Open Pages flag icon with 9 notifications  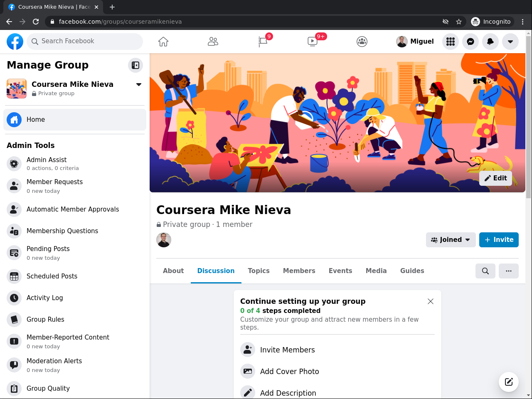(263, 42)
